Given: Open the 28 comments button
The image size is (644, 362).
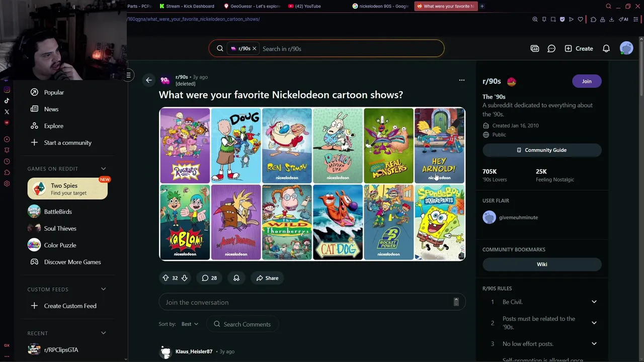Looking at the screenshot, I should pyautogui.click(x=209, y=278).
